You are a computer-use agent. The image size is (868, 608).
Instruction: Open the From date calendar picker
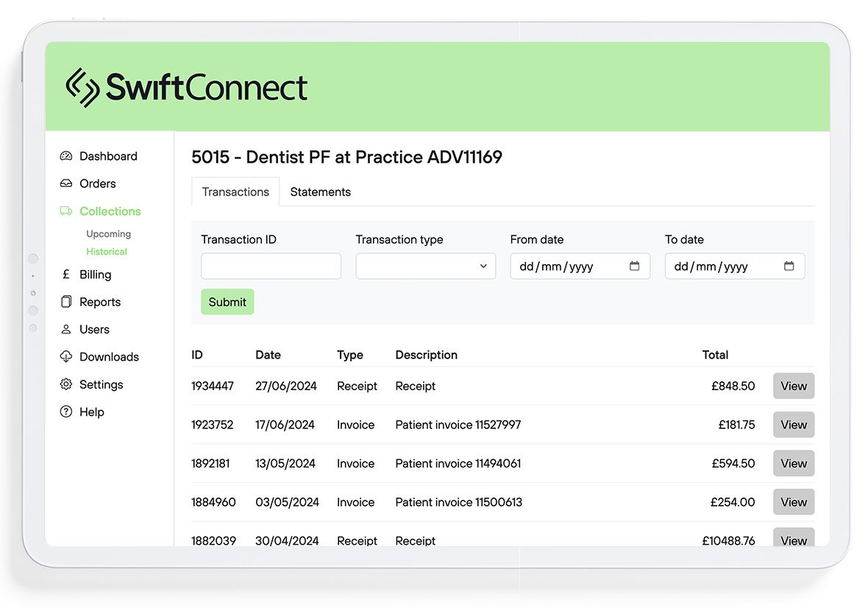pos(634,266)
